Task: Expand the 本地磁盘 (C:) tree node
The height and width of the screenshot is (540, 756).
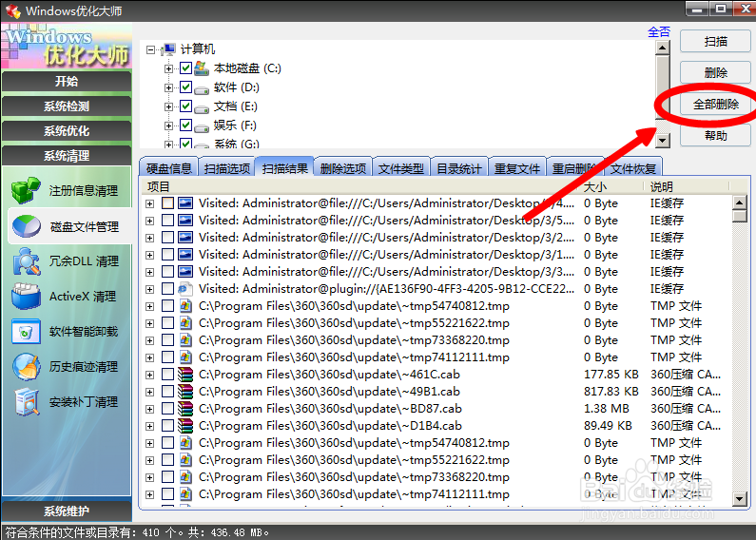Action: point(168,68)
